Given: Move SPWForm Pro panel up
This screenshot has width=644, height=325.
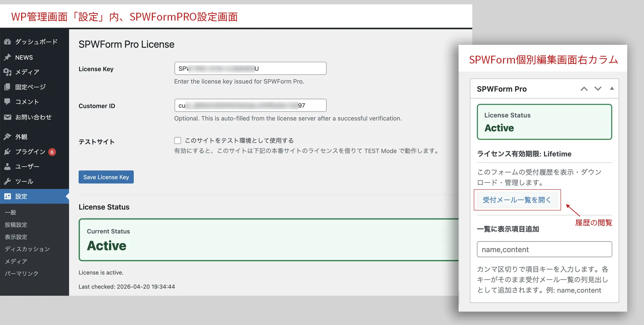Looking at the screenshot, I should [584, 89].
